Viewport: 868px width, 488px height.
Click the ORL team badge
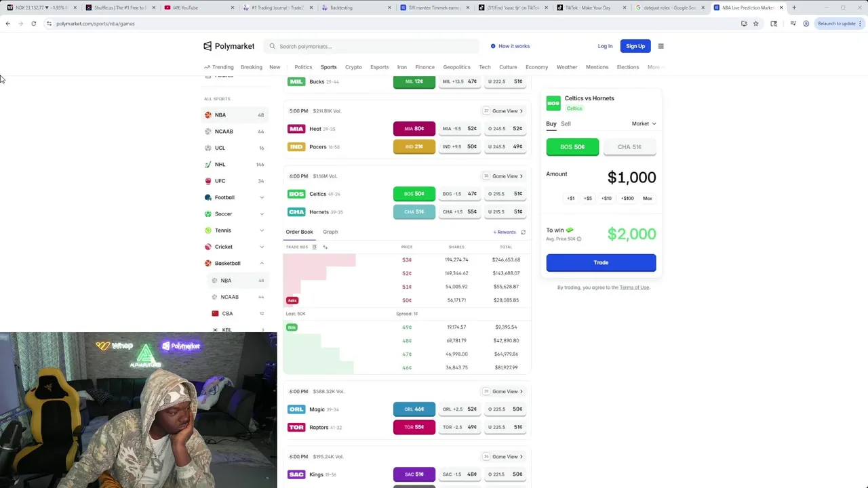tap(296, 409)
